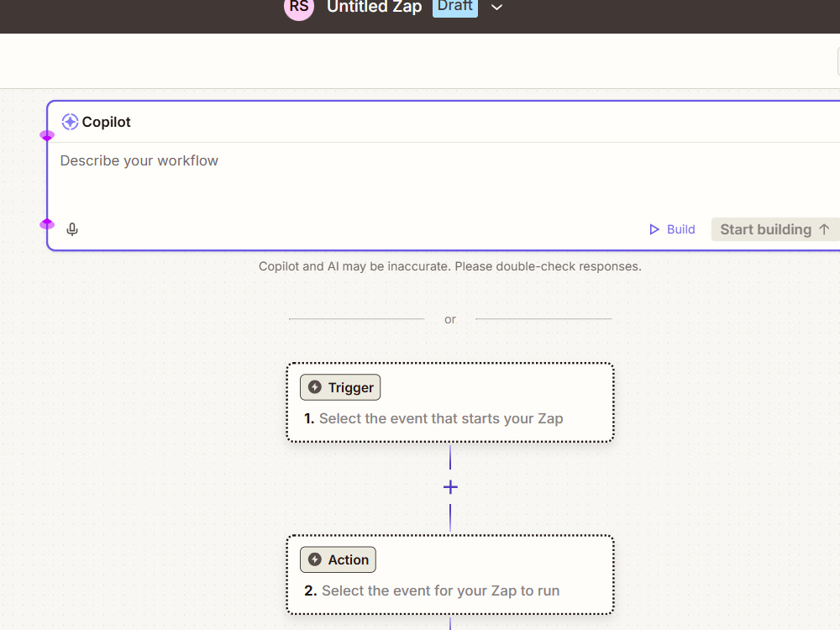Viewport: 840px width, 630px height.
Task: Click the up arrow in Start building
Action: [824, 229]
